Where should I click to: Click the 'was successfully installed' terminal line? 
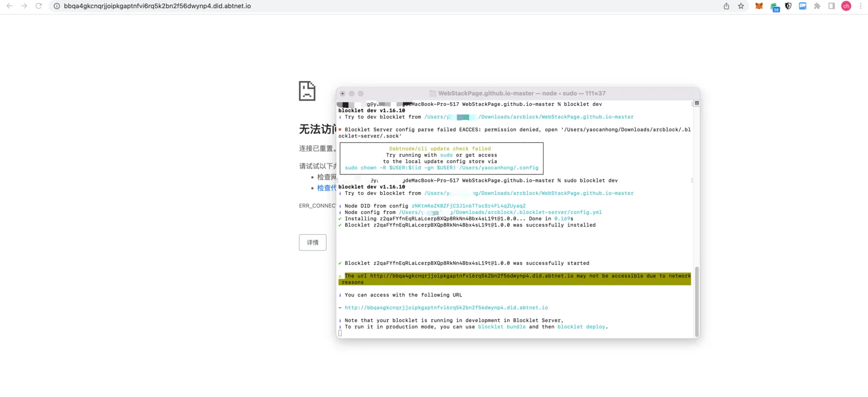(467, 225)
